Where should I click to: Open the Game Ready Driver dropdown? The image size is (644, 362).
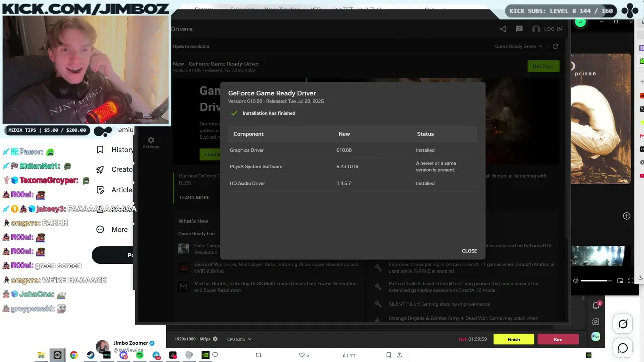(x=518, y=46)
